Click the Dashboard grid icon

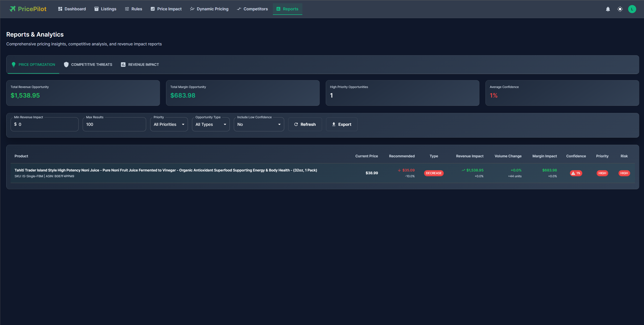(x=60, y=9)
